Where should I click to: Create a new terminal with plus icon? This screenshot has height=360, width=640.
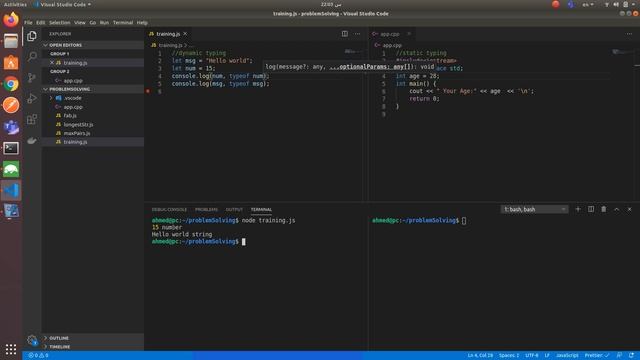coord(578,209)
